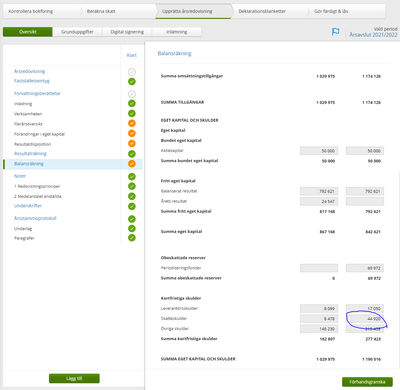Open the Kontrollera bokföring step
This screenshot has height=390, width=400.
pos(31,11)
